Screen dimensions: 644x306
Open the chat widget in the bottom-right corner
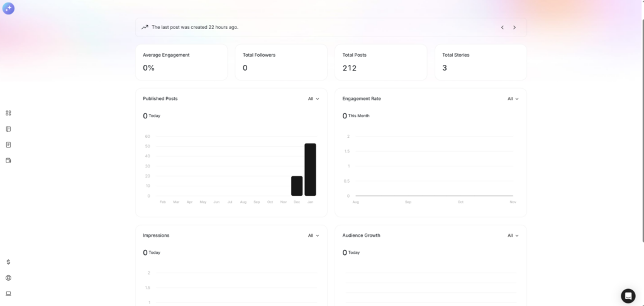(x=628, y=295)
